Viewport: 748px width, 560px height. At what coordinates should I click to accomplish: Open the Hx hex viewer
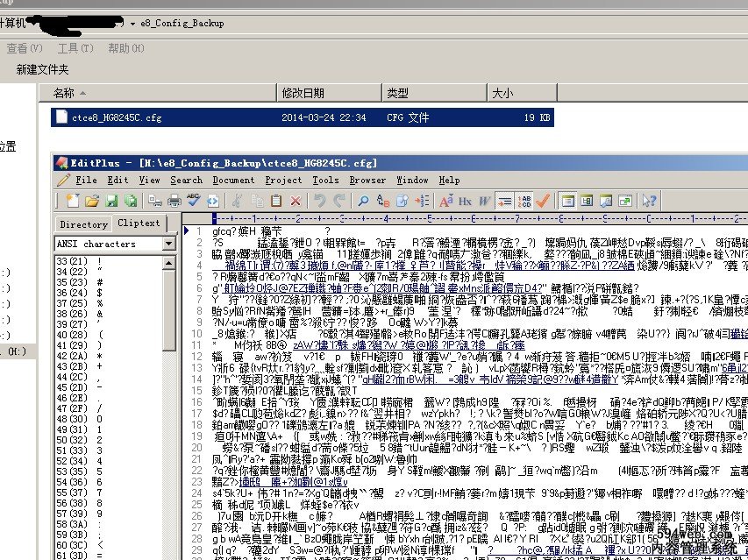[465, 201]
